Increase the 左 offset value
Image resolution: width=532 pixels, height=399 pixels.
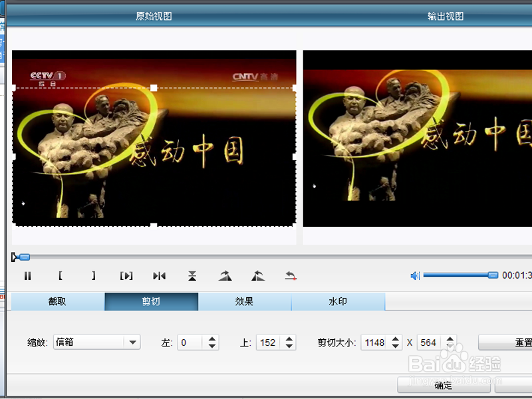point(212,339)
